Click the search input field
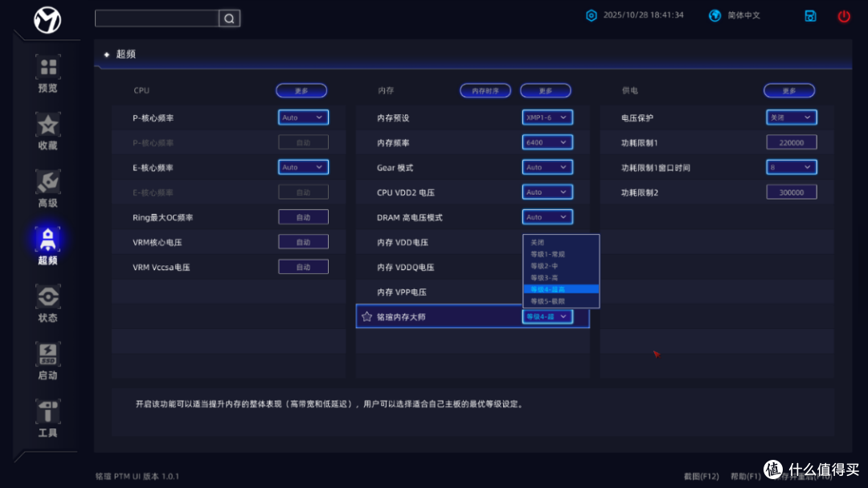This screenshot has width=868, height=488. pos(158,18)
